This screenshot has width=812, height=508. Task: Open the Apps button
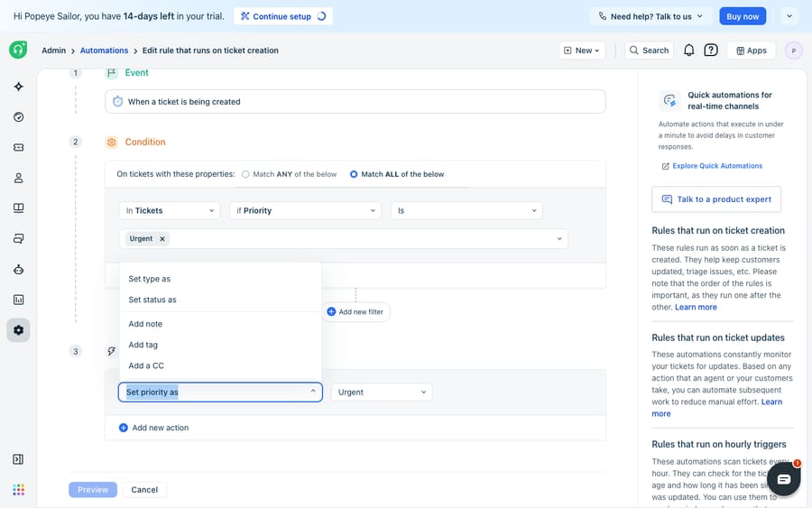coord(751,51)
